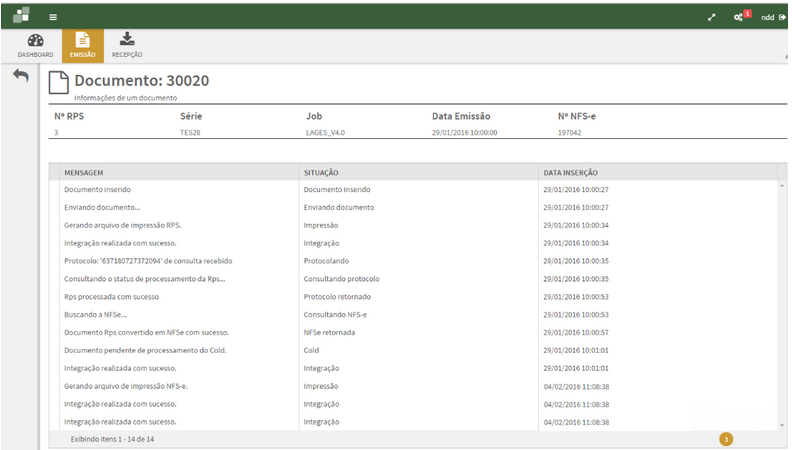
Task: Sort by the Mensagem column header
Action: (x=85, y=172)
